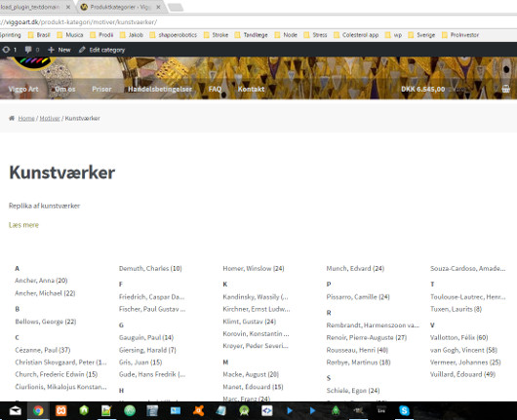Close the load_plugin_textdomain tab
The width and height of the screenshot is (517, 420).
click(x=68, y=7)
